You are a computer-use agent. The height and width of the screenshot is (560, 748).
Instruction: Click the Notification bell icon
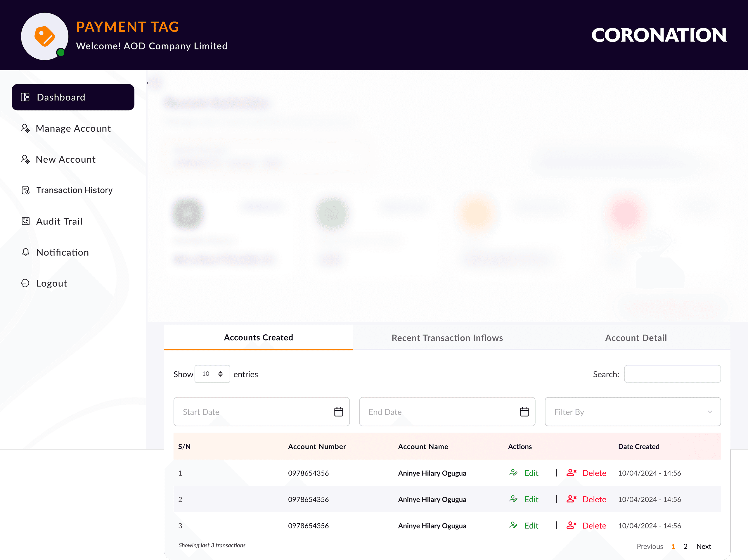[26, 252]
